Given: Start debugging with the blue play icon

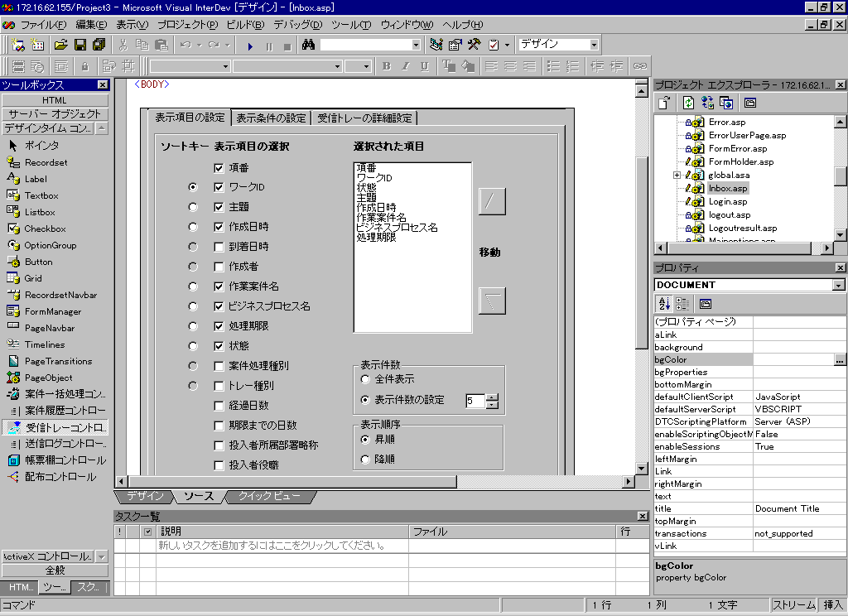Looking at the screenshot, I should click(250, 46).
